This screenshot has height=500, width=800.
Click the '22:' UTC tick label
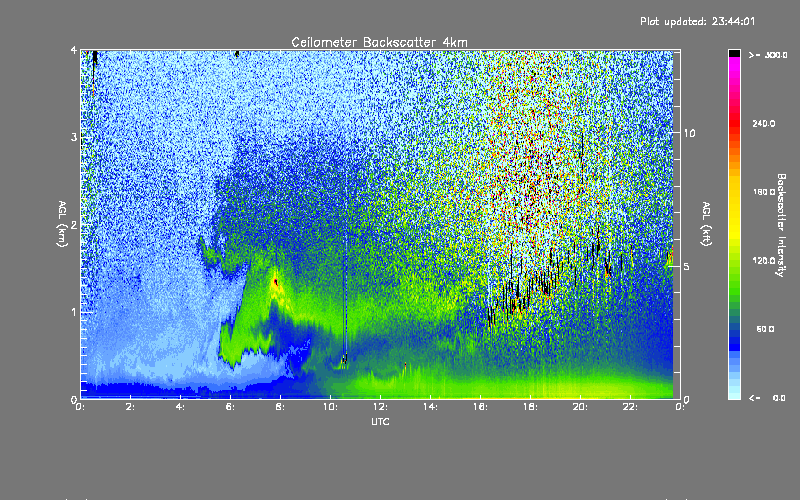[x=631, y=407]
